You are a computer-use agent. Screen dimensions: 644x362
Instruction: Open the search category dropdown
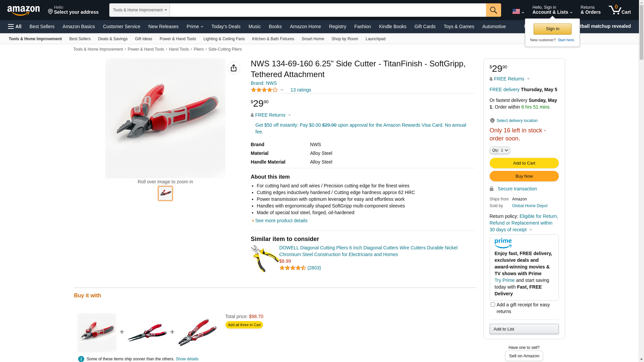(x=140, y=10)
